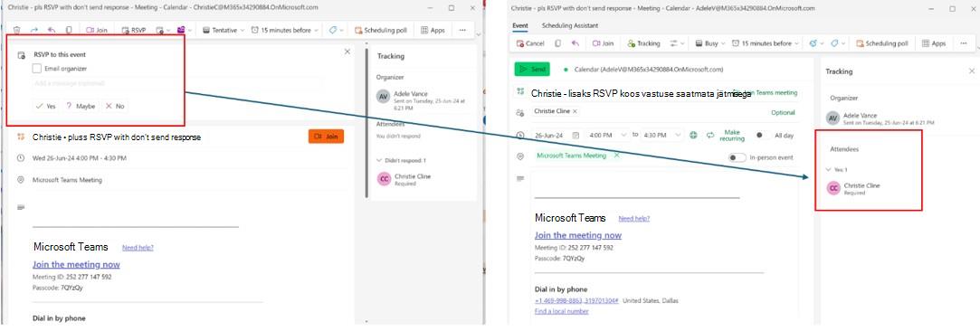
Task: Open the purple Teams icon in Christie's toolbar
Action: 181,30
